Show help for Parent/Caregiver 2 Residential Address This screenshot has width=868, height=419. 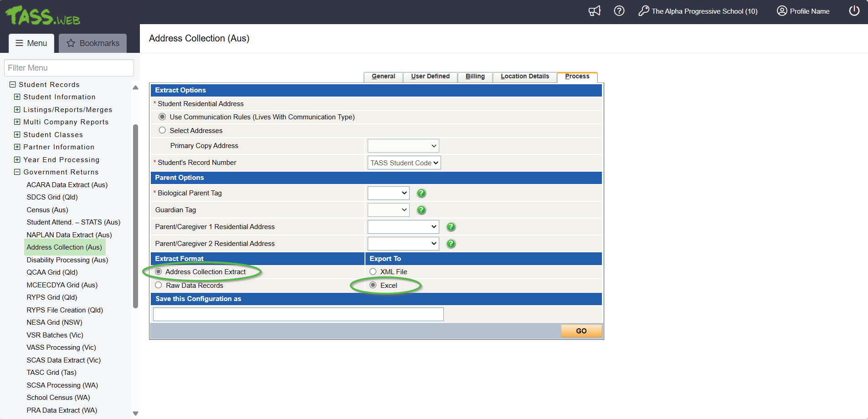[451, 244]
